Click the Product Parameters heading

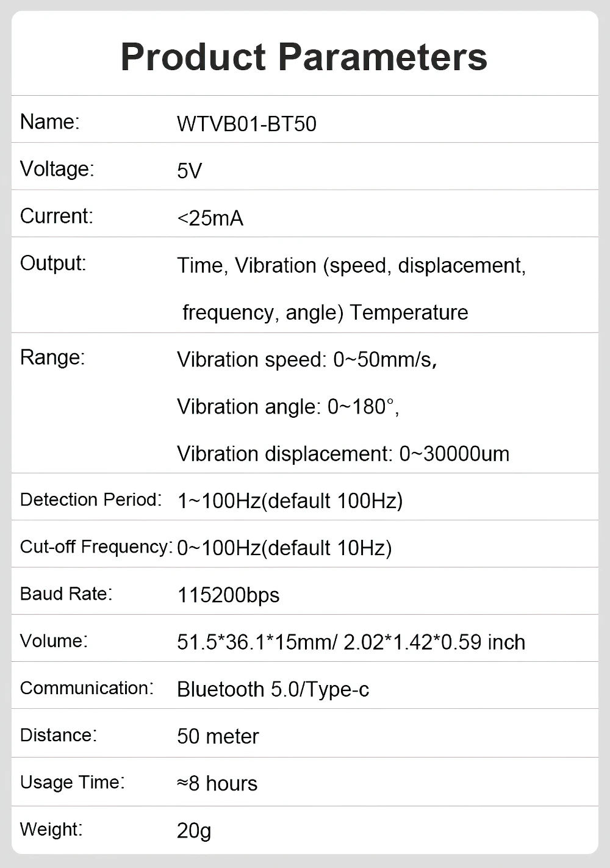(x=304, y=57)
